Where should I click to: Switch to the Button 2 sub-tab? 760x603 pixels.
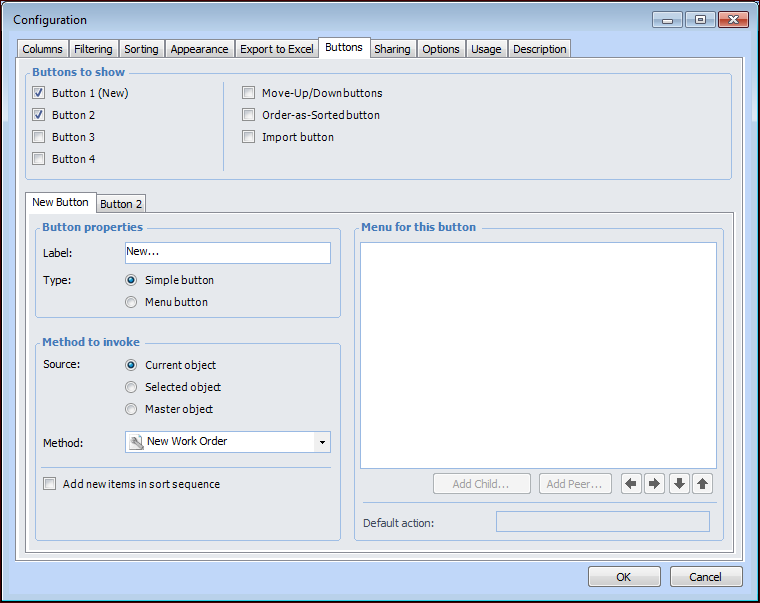pos(121,204)
